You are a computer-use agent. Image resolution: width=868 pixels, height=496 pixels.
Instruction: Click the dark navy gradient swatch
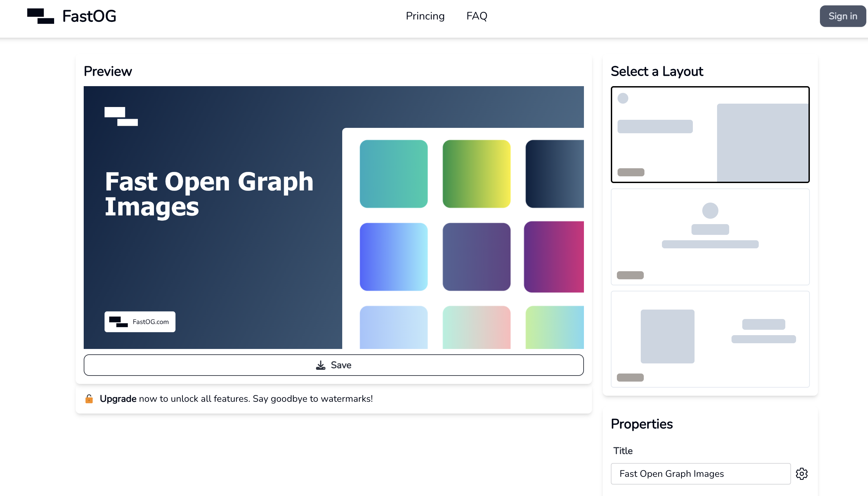coord(554,174)
